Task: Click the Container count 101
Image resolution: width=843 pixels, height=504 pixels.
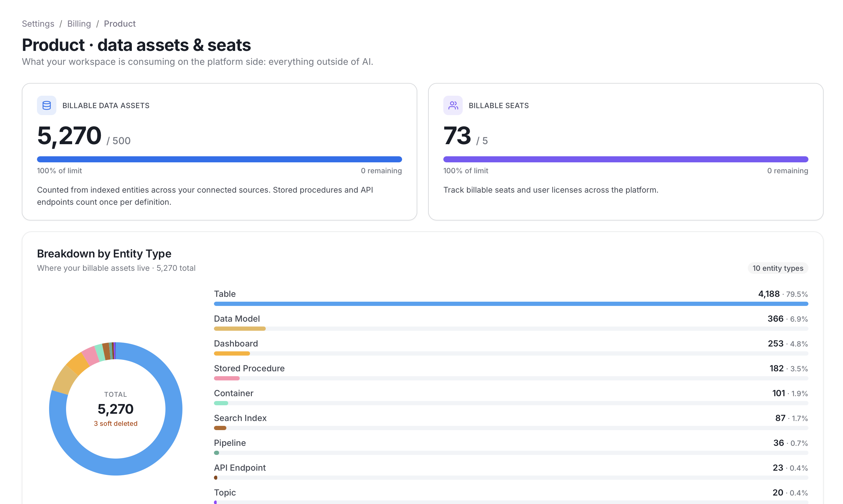Action: pos(778,393)
